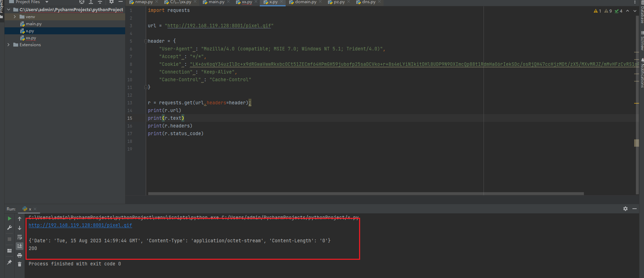Open Project panel options gear
The image size is (644, 278).
112,2
